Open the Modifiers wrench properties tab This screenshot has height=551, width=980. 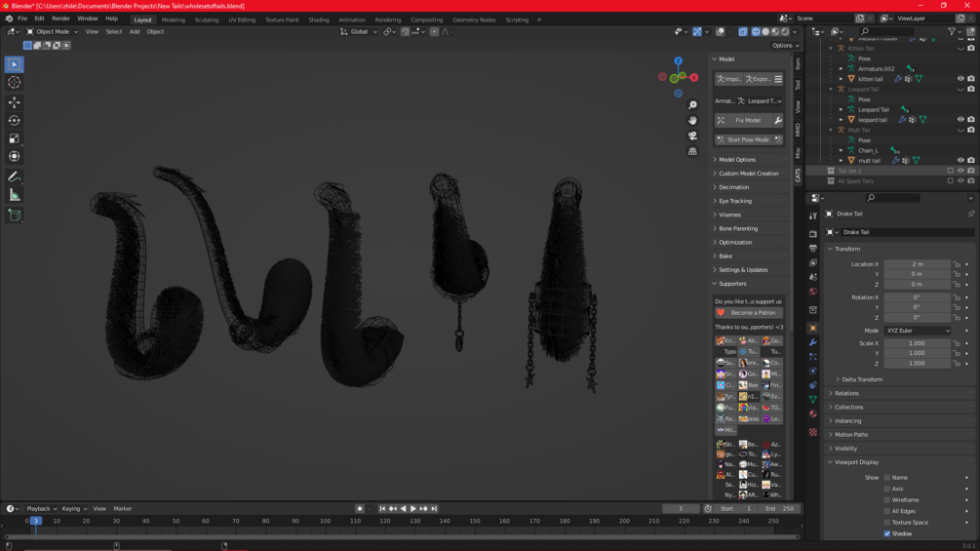[x=812, y=343]
